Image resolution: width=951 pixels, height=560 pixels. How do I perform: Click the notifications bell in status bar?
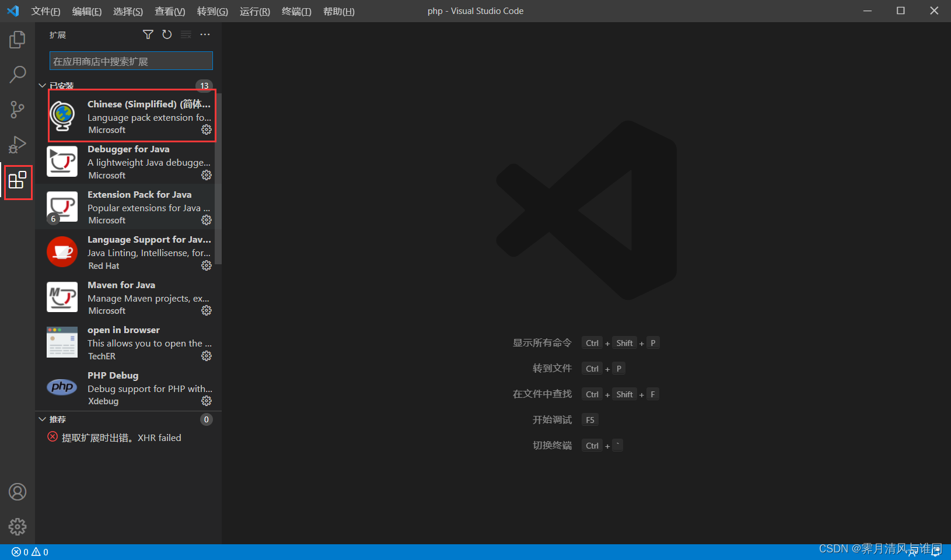[936, 552]
